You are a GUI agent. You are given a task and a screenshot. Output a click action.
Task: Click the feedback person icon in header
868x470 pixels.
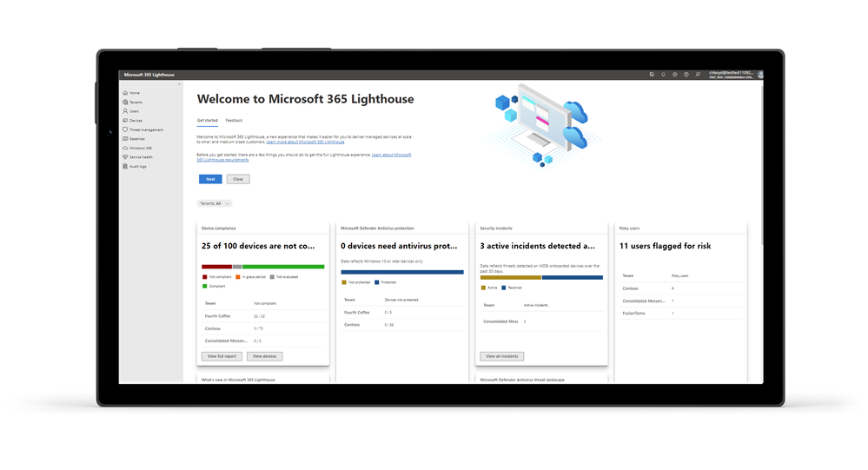point(698,74)
